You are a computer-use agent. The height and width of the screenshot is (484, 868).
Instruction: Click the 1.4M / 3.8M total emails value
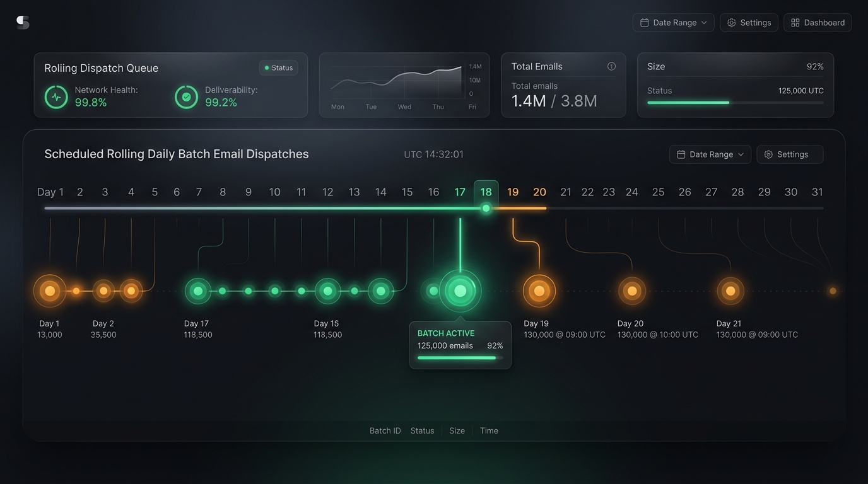554,101
